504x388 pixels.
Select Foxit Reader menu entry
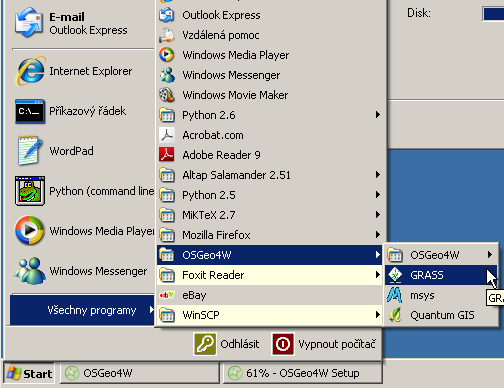(x=269, y=275)
